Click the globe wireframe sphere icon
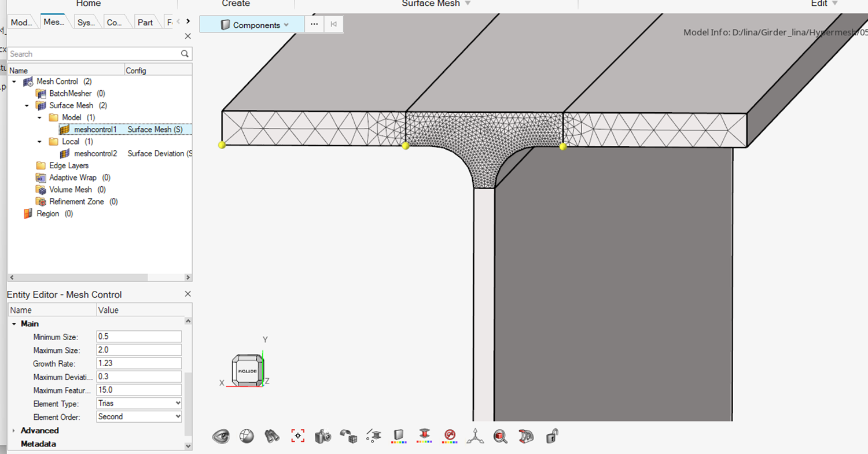This screenshot has height=454, width=868. (247, 436)
